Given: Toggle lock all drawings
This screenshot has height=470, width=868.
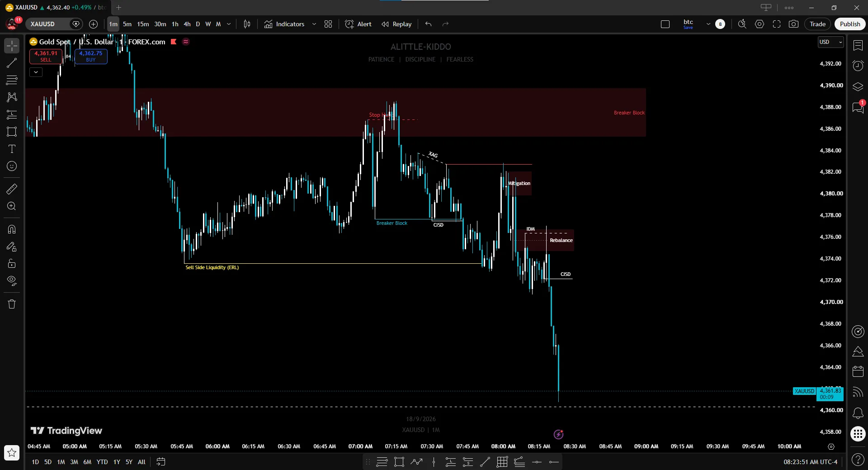Looking at the screenshot, I should click(x=12, y=264).
